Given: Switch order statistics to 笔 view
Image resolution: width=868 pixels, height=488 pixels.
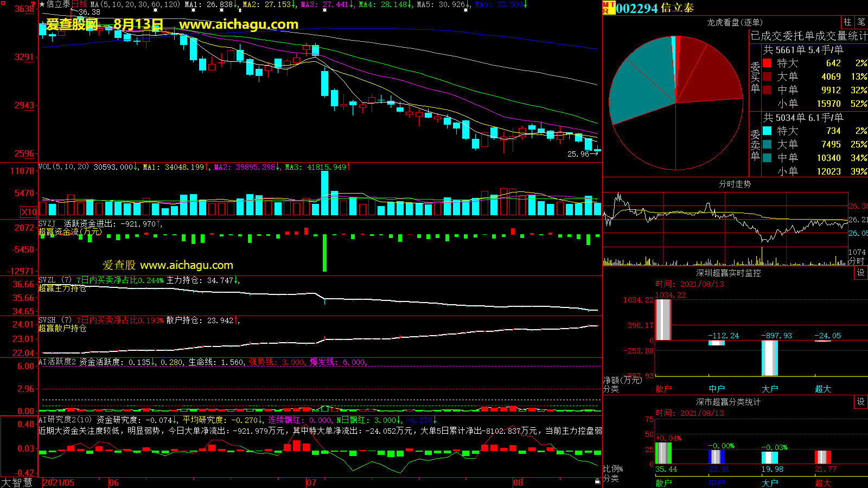Looking at the screenshot, I should pyautogui.click(x=861, y=22).
